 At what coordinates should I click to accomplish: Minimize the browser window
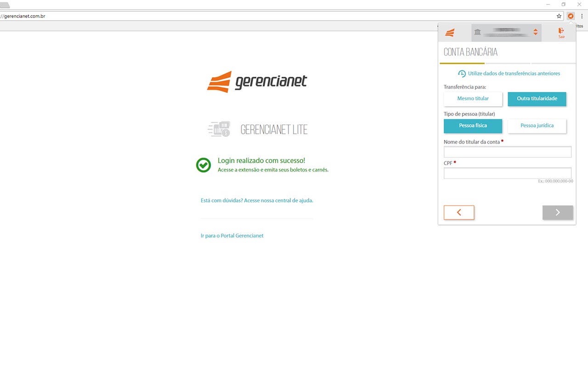tap(548, 4)
